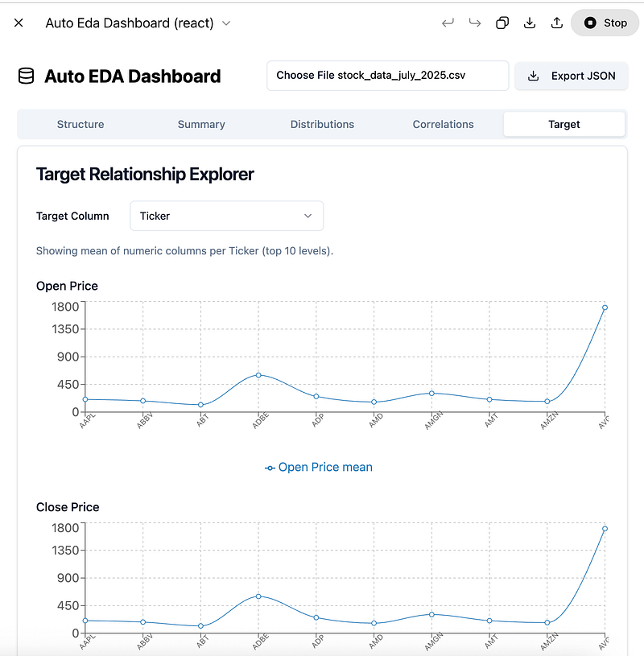Click the AMZN point in Close Price chart

(547, 623)
